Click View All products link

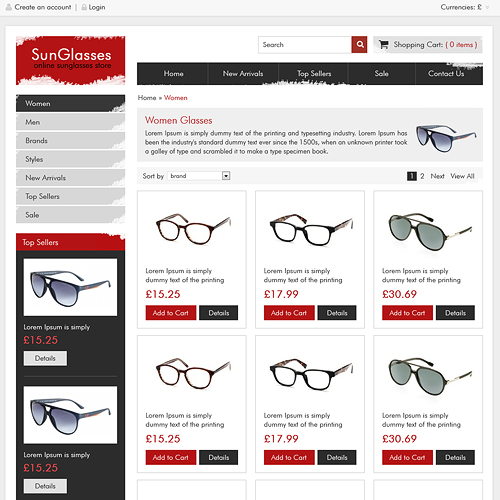pos(462,176)
